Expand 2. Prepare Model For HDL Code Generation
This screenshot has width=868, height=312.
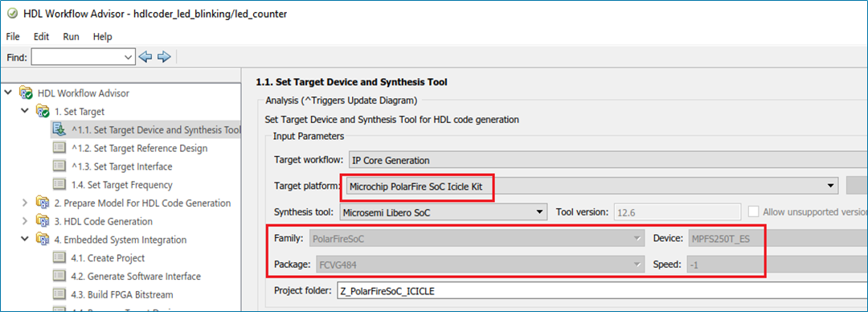coord(24,203)
